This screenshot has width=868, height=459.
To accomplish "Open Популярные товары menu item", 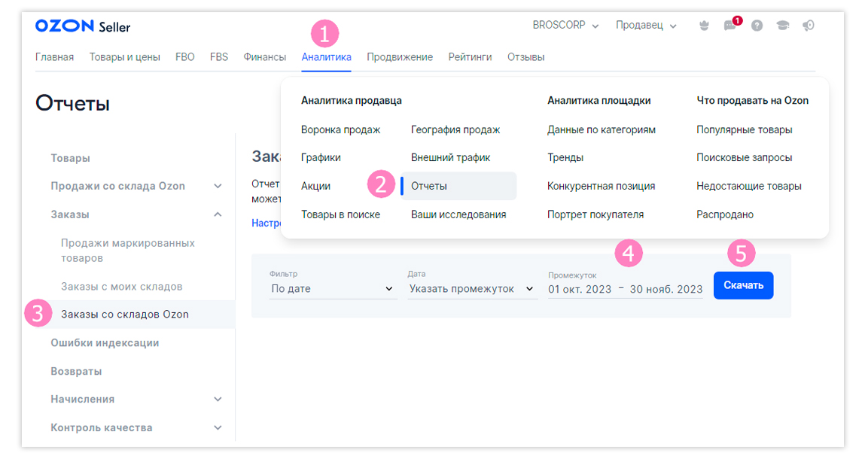I will tap(744, 129).
